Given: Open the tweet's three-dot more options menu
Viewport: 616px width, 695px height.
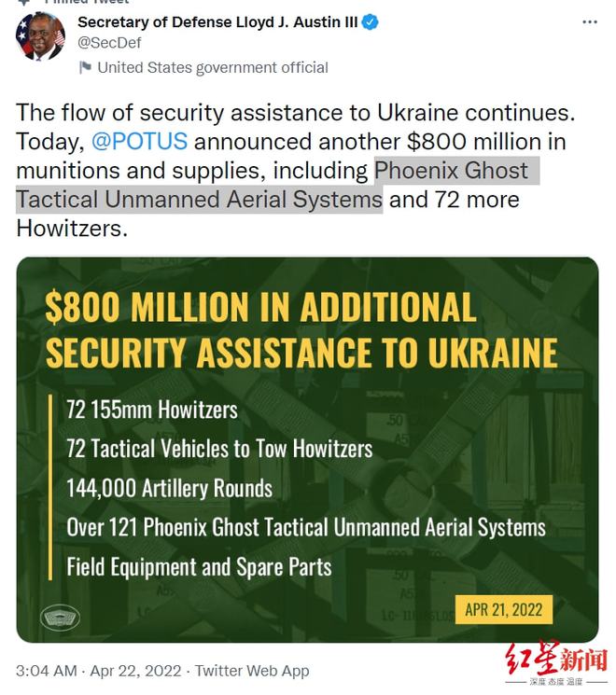Looking at the screenshot, I should 589,22.
